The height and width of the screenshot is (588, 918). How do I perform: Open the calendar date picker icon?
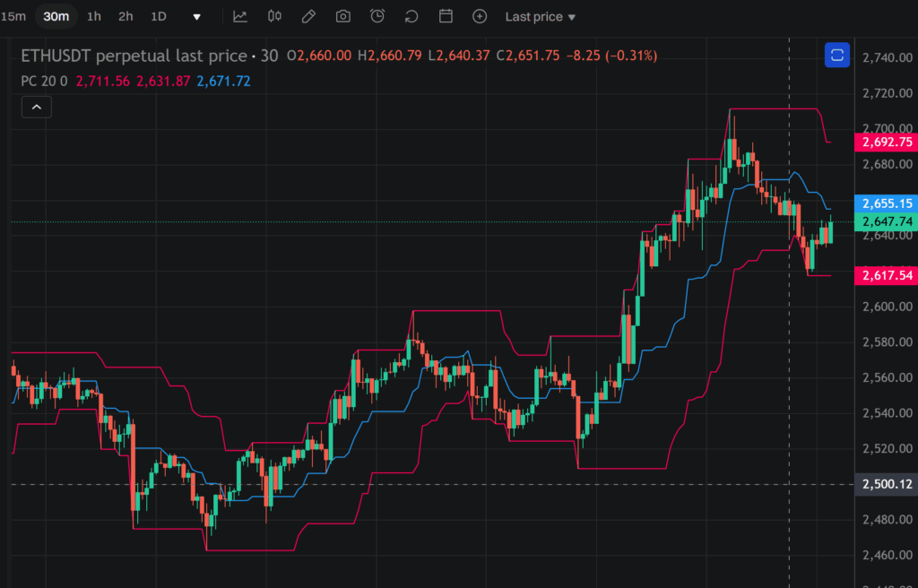click(446, 16)
